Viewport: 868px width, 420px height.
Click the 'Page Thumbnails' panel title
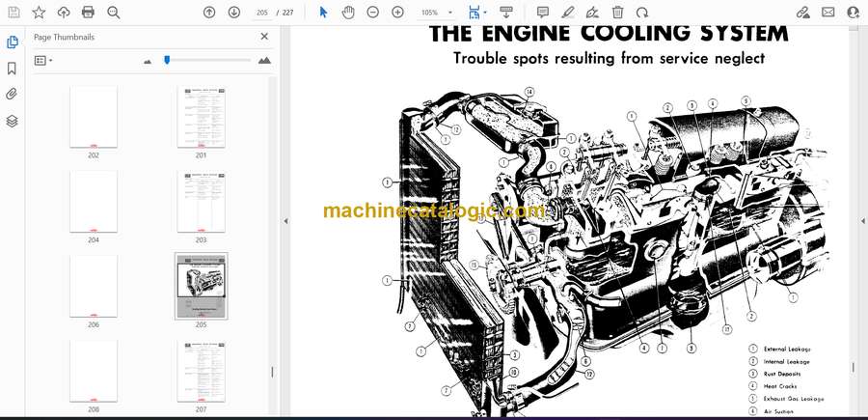pos(65,37)
